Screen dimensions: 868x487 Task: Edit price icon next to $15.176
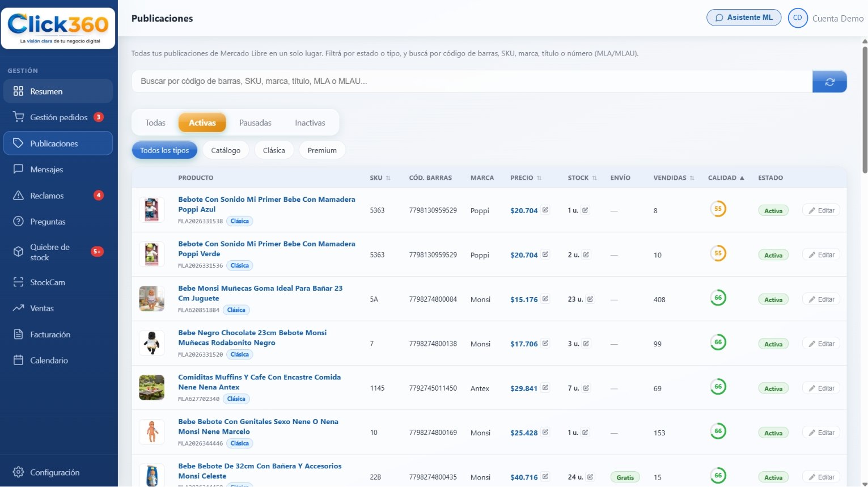545,299
